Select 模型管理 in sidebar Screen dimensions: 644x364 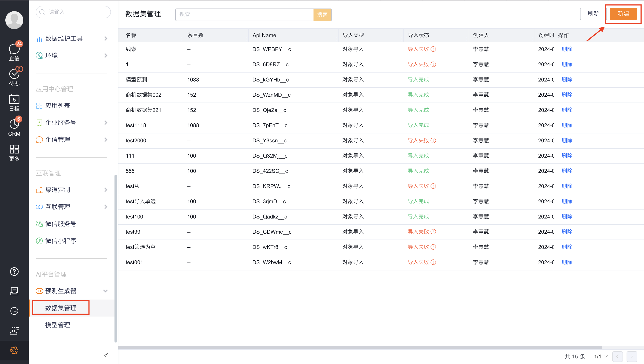pos(58,325)
